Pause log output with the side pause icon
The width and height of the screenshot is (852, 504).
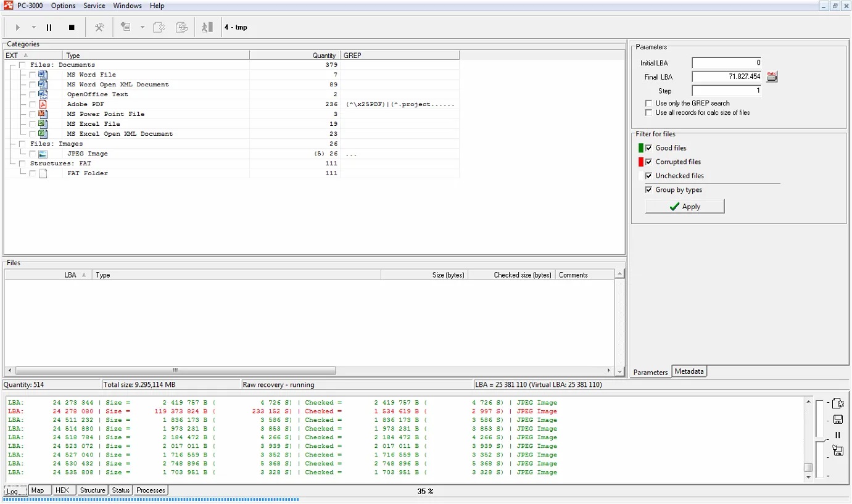coord(838,435)
